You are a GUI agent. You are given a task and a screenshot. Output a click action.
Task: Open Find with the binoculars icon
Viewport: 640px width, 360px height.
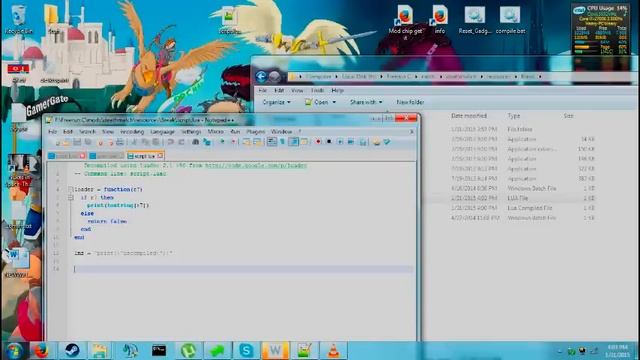tap(196, 142)
